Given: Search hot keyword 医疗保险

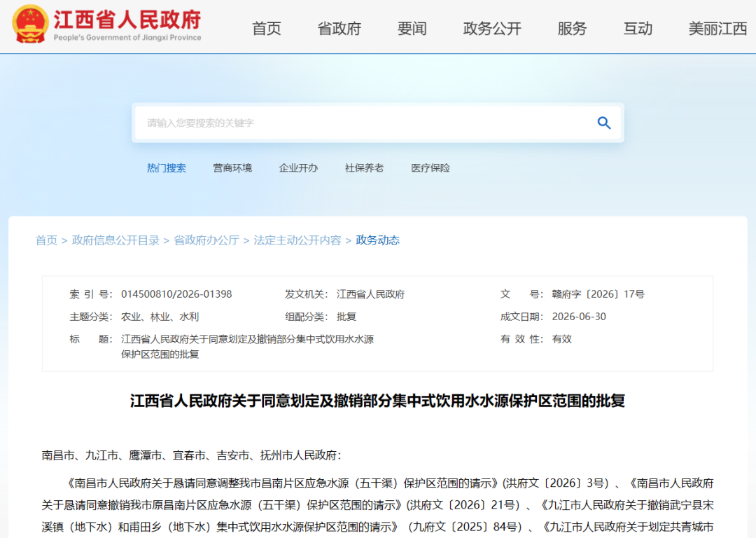Looking at the screenshot, I should tap(430, 168).
